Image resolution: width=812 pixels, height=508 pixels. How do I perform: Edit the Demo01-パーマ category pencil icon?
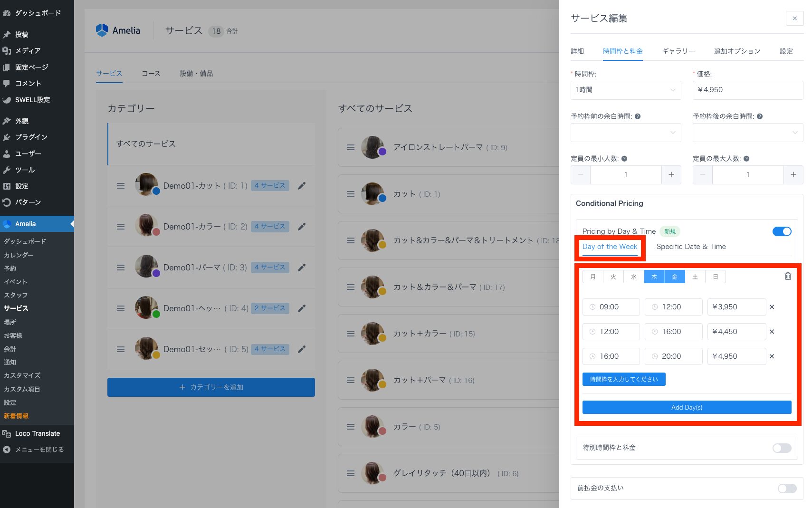coord(301,268)
